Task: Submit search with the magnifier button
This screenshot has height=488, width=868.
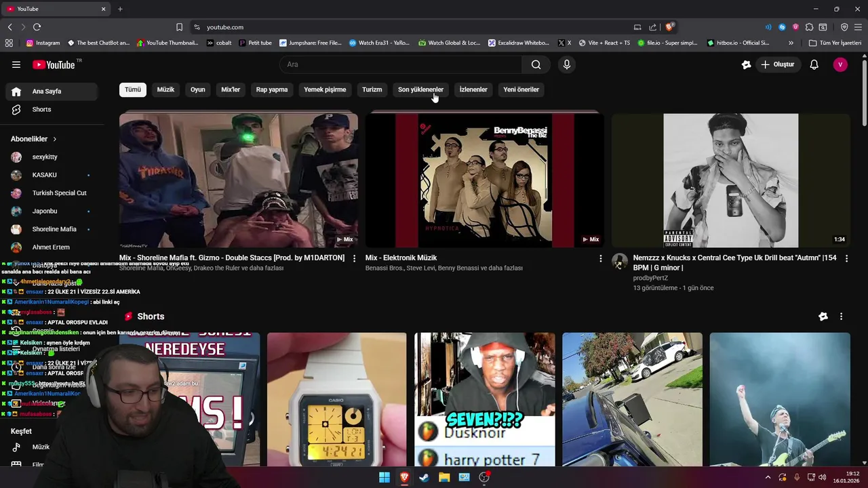Action: tap(536, 64)
